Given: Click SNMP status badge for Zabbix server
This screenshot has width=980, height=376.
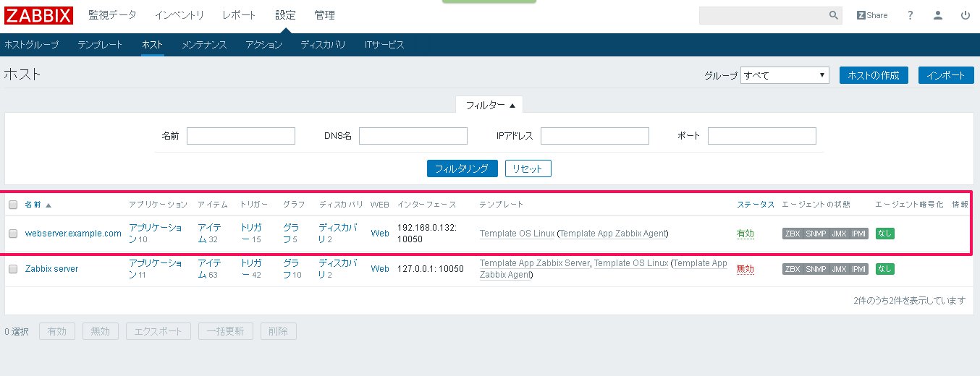Looking at the screenshot, I should point(816,269).
